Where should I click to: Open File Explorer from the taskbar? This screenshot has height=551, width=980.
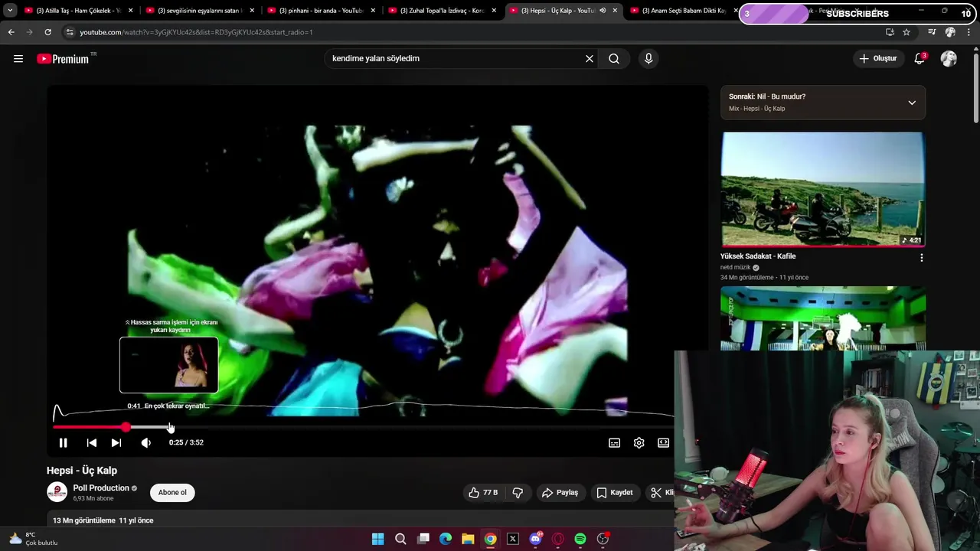[x=468, y=539]
